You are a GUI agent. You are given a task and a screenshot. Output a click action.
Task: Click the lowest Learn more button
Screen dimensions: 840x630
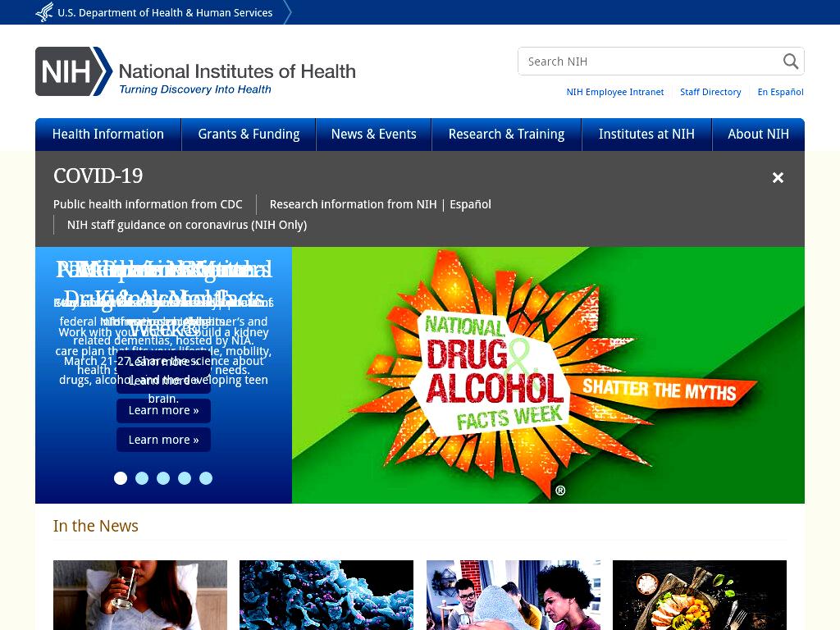163,440
